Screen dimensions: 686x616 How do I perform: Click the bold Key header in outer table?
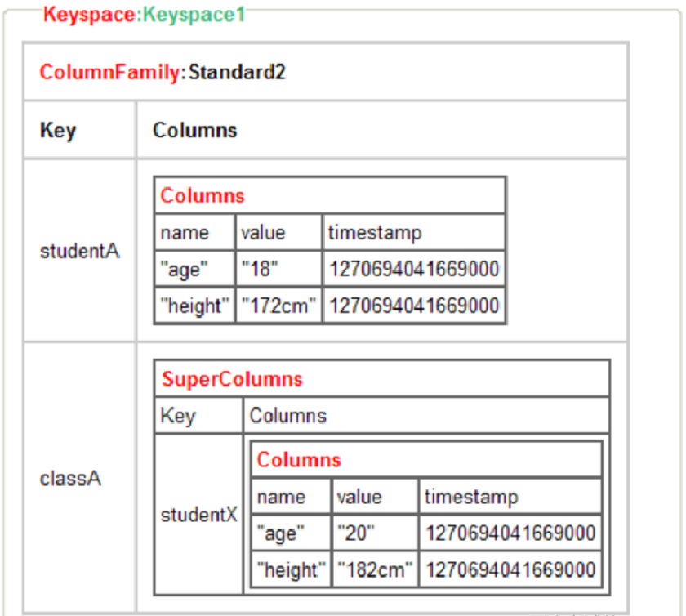57,130
